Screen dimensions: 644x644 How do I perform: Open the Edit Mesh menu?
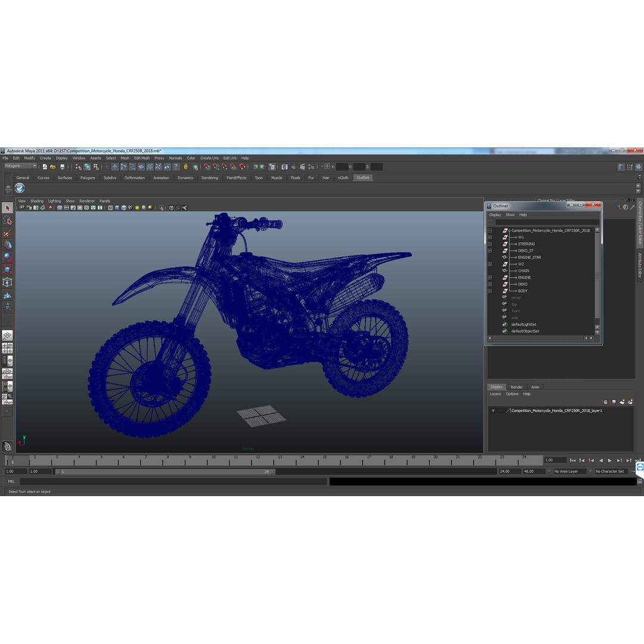142,158
